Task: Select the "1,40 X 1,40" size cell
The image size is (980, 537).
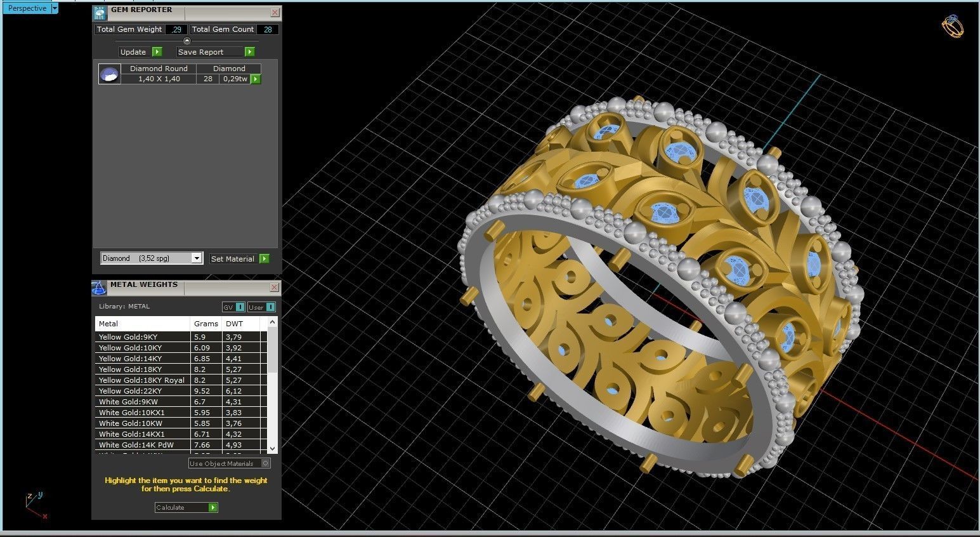Action: click(x=159, y=79)
